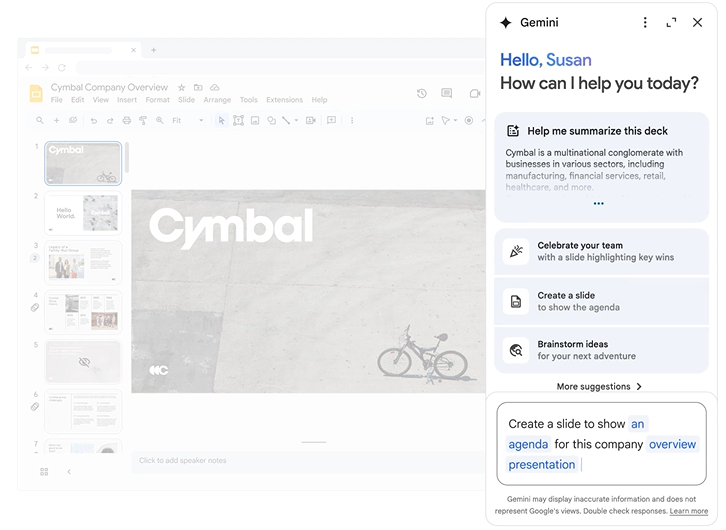This screenshot has height=530, width=726.
Task: Add a new slide with the plus icon
Action: [56, 120]
